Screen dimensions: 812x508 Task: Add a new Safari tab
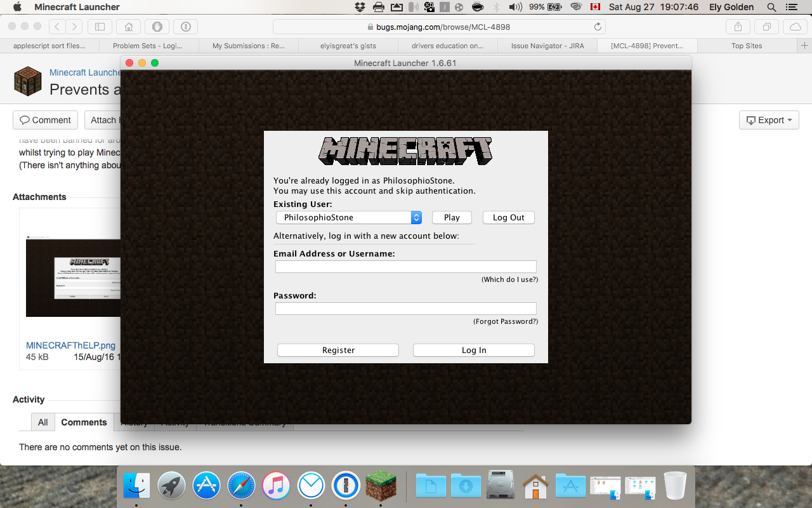pyautogui.click(x=804, y=46)
